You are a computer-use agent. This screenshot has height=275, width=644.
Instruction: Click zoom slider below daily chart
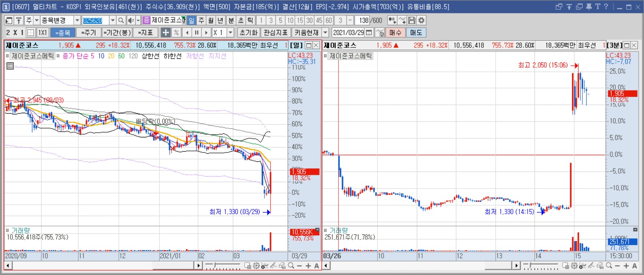pos(223,266)
